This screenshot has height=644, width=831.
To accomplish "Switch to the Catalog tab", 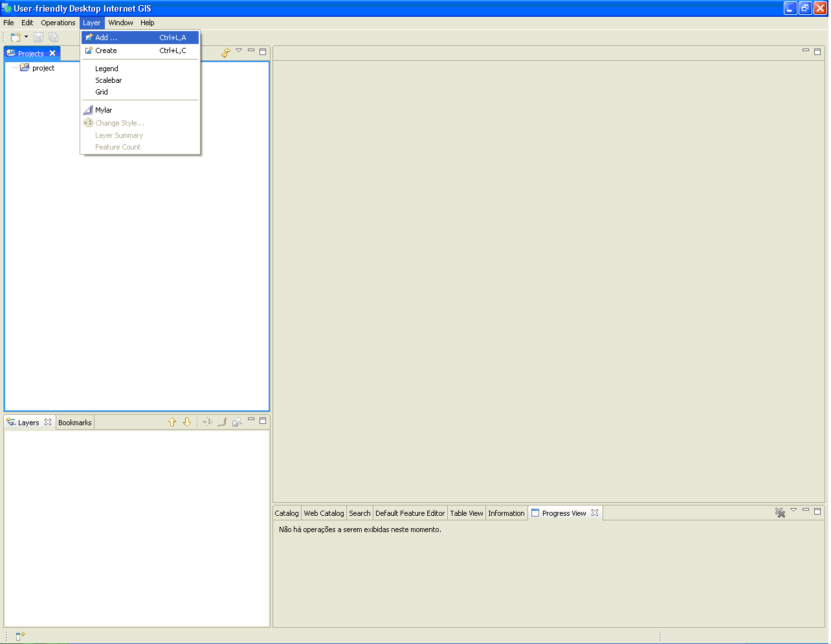I will coord(287,513).
